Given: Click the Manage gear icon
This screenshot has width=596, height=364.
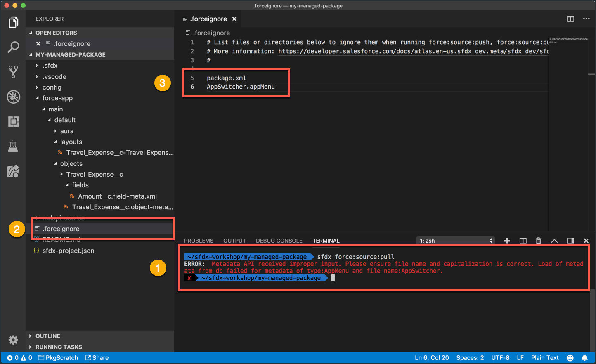Looking at the screenshot, I should [x=13, y=340].
